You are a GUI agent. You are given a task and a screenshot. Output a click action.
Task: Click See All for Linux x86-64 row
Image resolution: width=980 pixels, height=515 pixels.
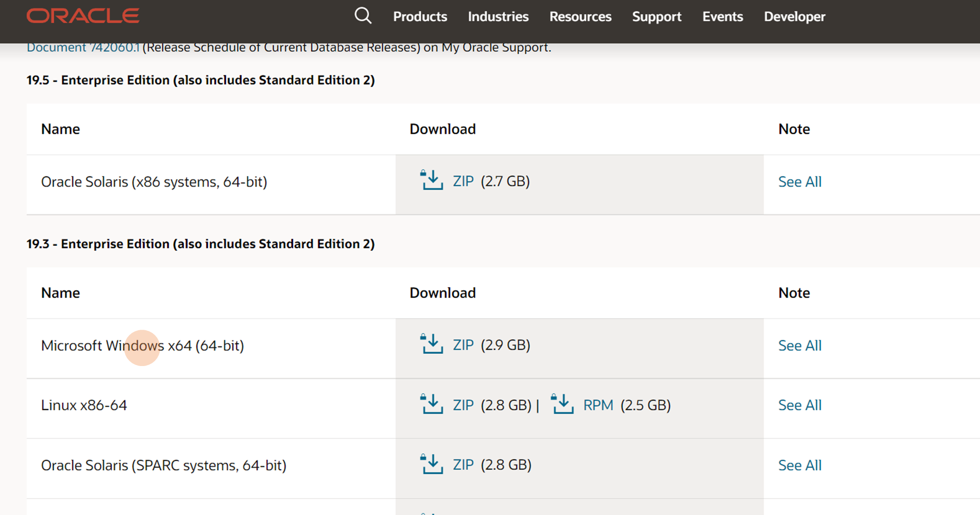(800, 405)
